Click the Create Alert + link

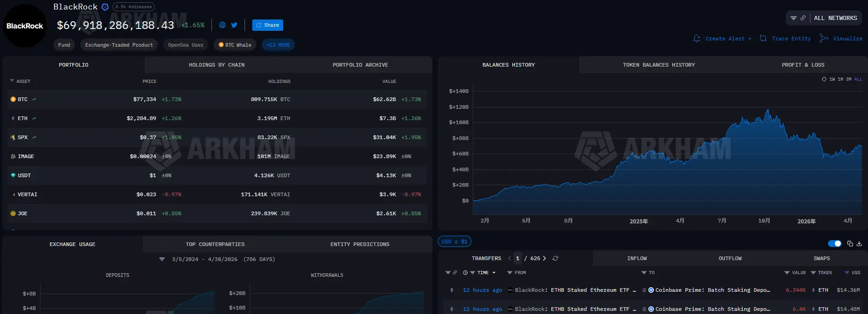tap(728, 39)
